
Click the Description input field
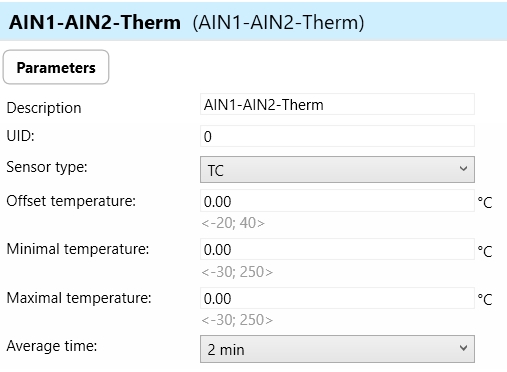337,105
